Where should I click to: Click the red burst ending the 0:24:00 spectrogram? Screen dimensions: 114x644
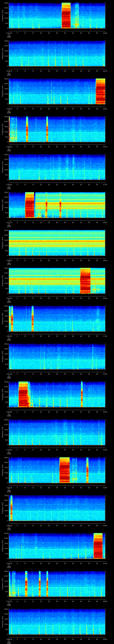[100, 91]
